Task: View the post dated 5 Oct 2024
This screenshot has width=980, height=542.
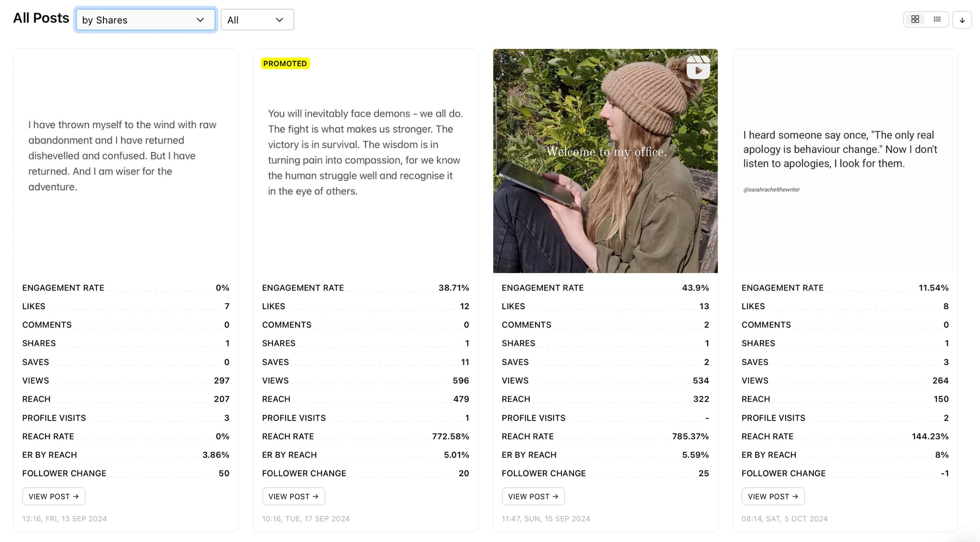Action: [x=773, y=496]
